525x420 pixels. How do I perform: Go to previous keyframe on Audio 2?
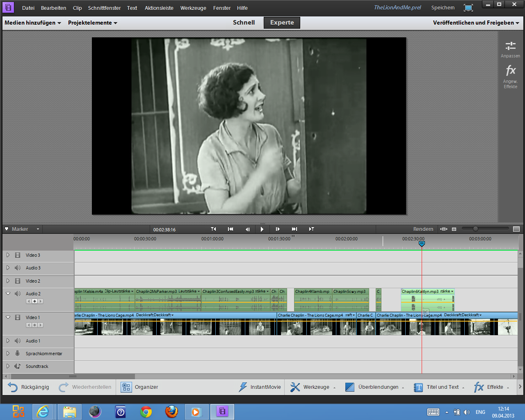(29, 301)
